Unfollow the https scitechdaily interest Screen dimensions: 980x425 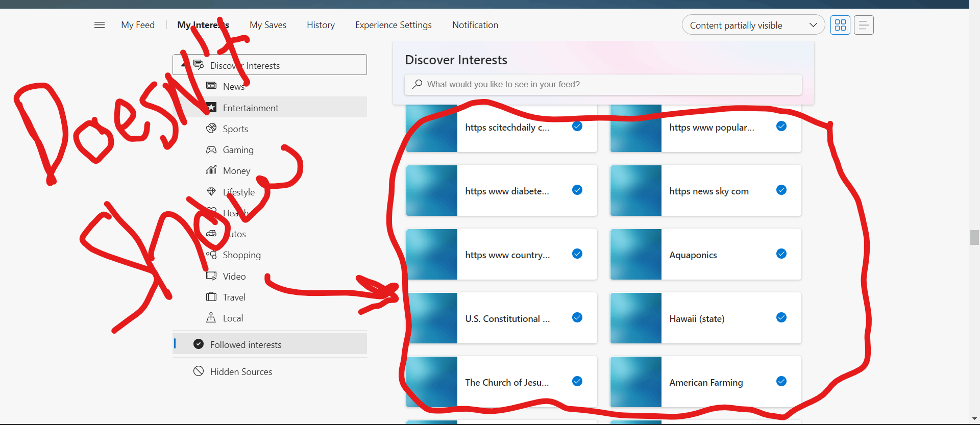[577, 126]
